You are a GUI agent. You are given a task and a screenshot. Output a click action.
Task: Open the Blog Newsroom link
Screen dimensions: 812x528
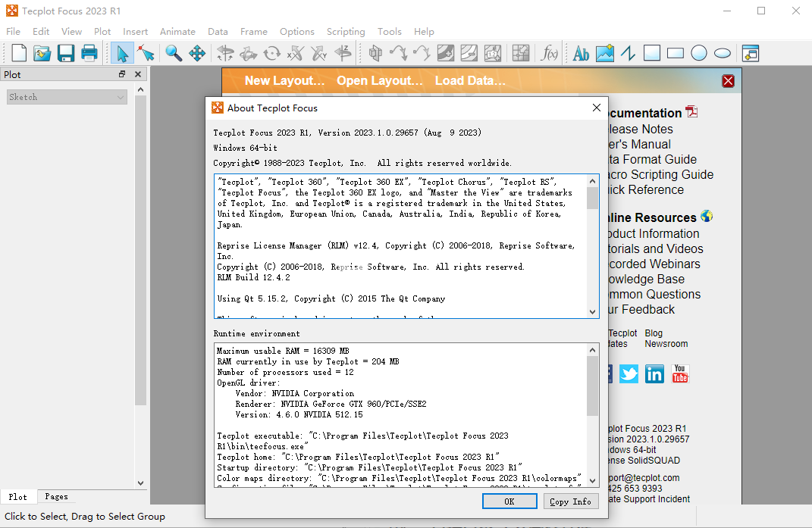pyautogui.click(x=666, y=339)
